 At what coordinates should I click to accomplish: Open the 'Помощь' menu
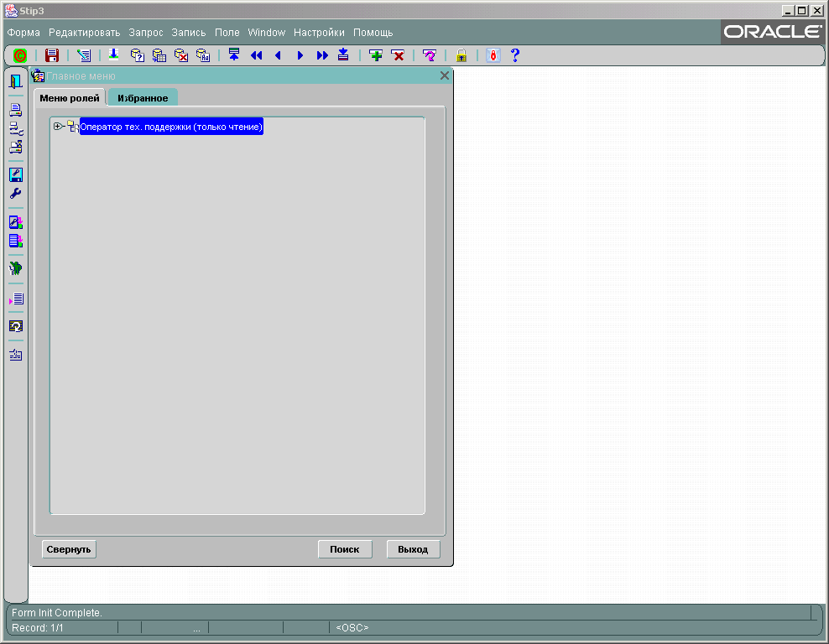(373, 33)
